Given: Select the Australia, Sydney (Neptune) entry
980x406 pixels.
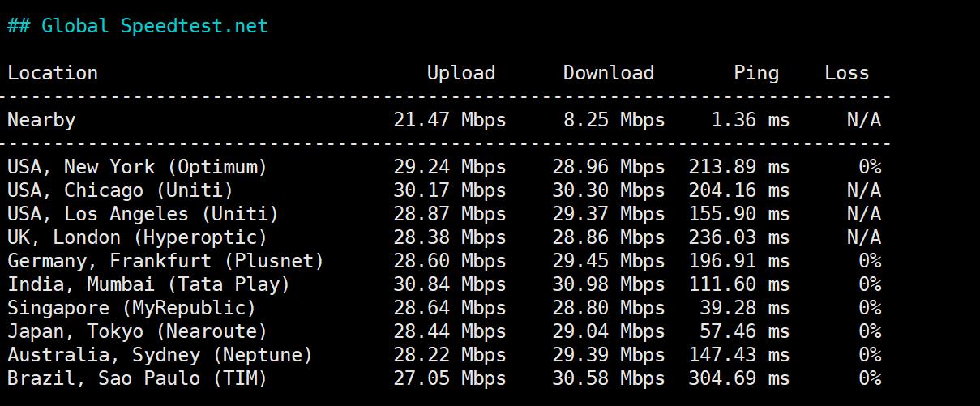Looking at the screenshot, I should [x=160, y=355].
